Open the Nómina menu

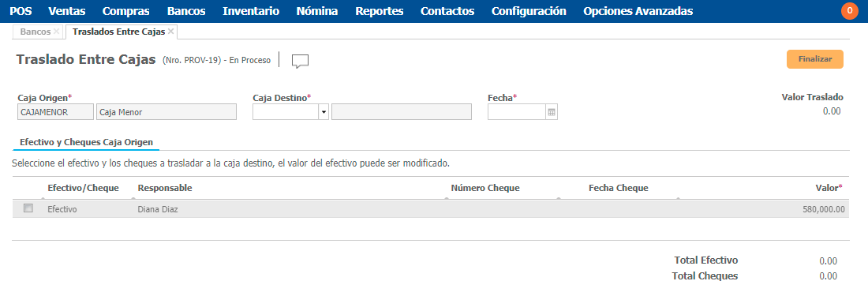pyautogui.click(x=317, y=11)
